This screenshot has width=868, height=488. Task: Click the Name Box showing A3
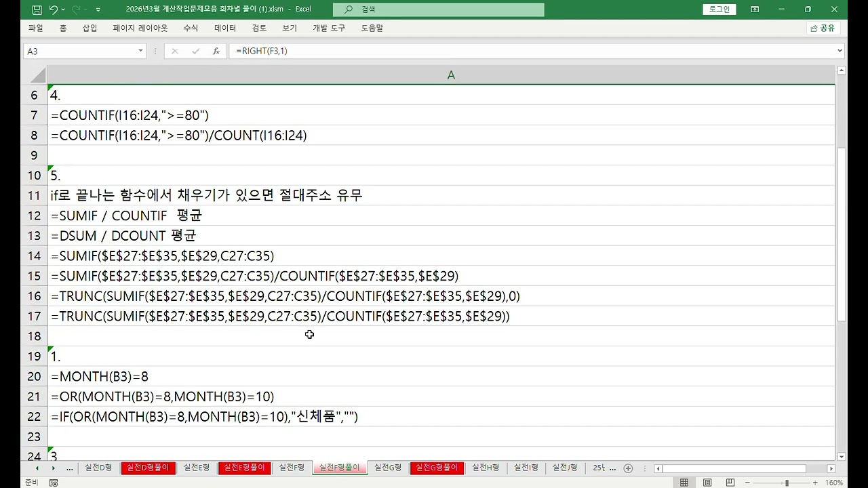coord(79,51)
